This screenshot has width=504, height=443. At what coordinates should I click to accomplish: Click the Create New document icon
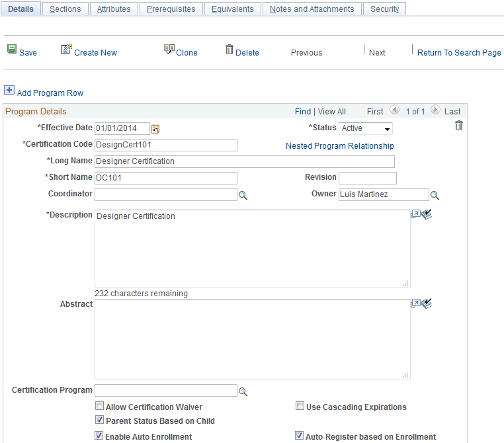[67, 49]
